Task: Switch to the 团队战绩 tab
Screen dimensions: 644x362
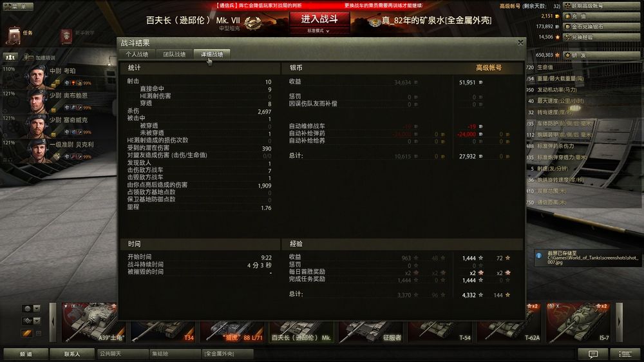Action: (174, 54)
